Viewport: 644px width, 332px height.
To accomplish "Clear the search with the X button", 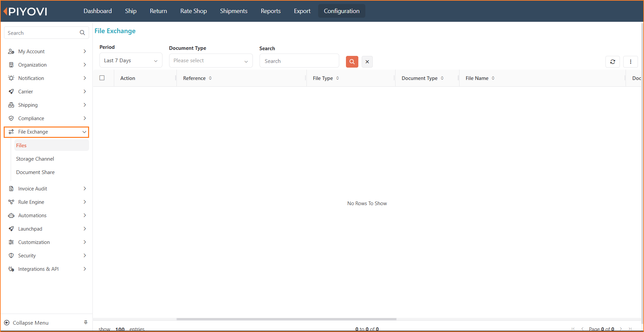I will tap(367, 62).
